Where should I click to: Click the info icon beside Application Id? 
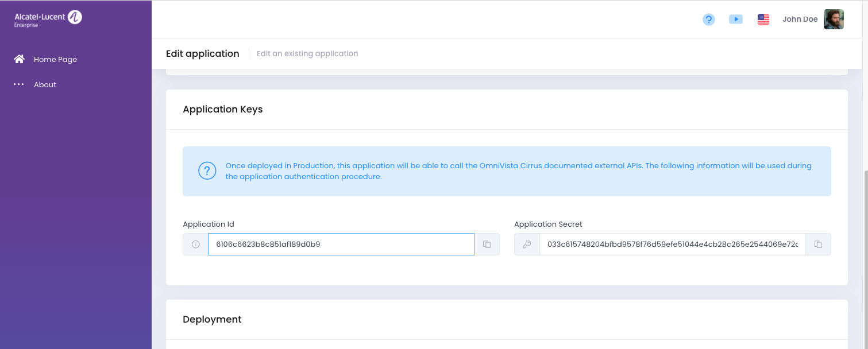[195, 244]
